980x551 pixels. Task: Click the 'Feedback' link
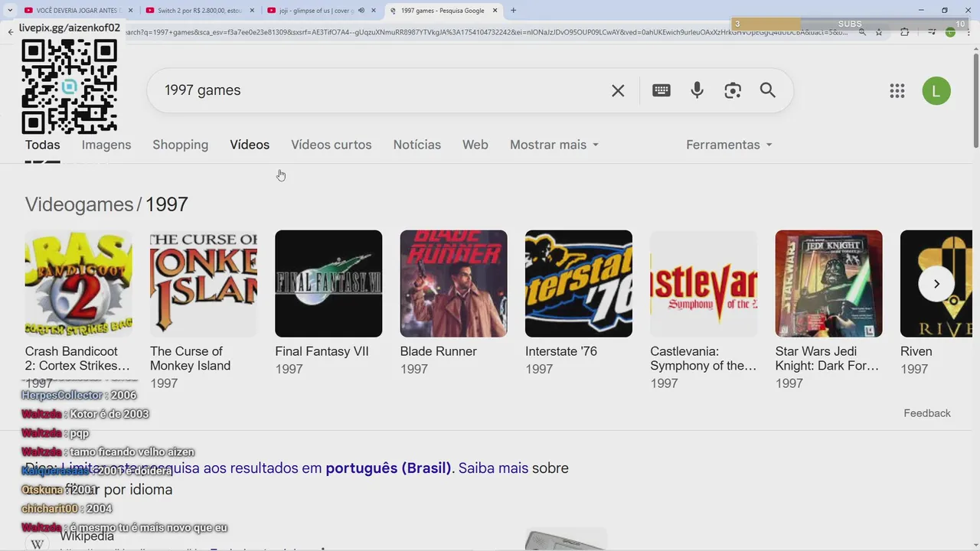[x=926, y=413]
